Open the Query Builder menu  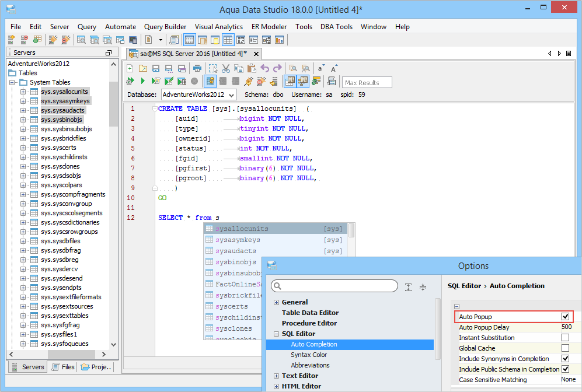point(165,27)
